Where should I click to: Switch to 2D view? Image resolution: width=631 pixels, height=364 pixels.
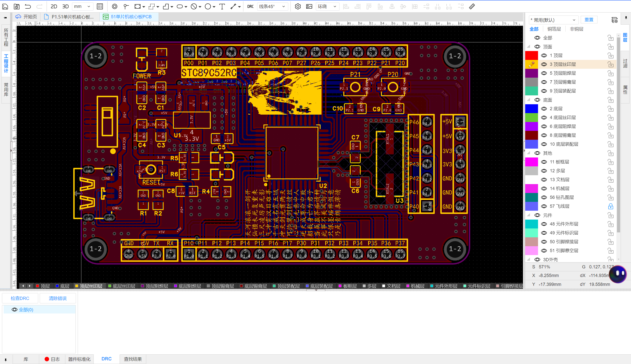point(54,6)
